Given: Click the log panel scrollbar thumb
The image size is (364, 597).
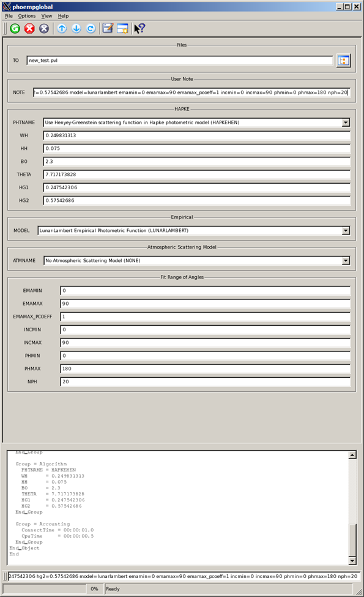Looking at the screenshot, I should coord(352,540).
